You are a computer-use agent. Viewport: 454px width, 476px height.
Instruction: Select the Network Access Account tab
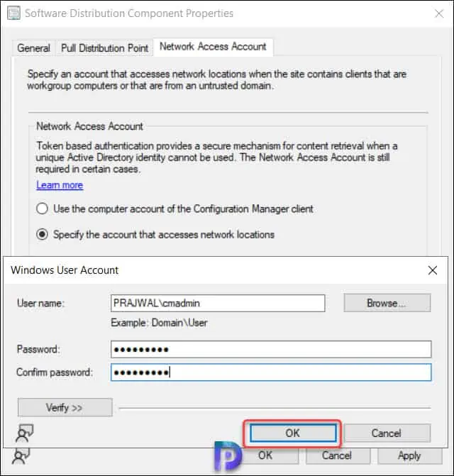[213, 47]
